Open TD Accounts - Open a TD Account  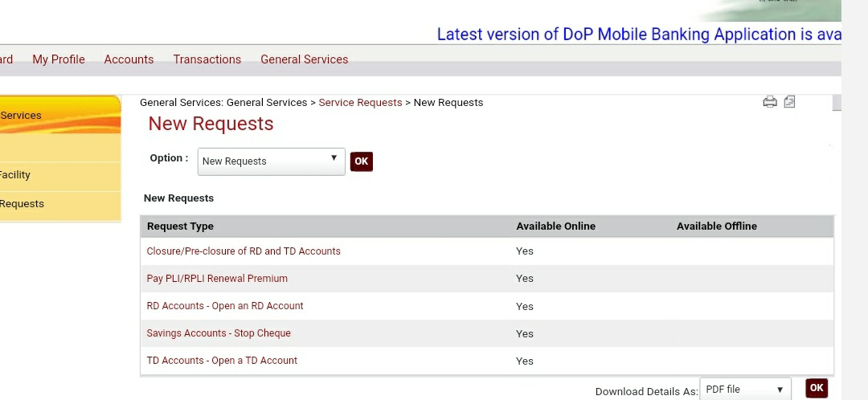click(x=222, y=361)
